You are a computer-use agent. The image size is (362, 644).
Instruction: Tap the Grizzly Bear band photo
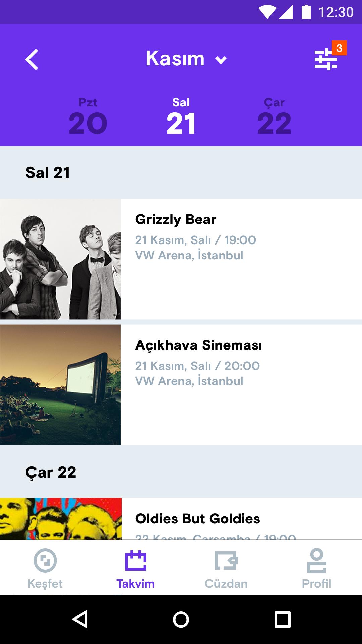coord(60,259)
